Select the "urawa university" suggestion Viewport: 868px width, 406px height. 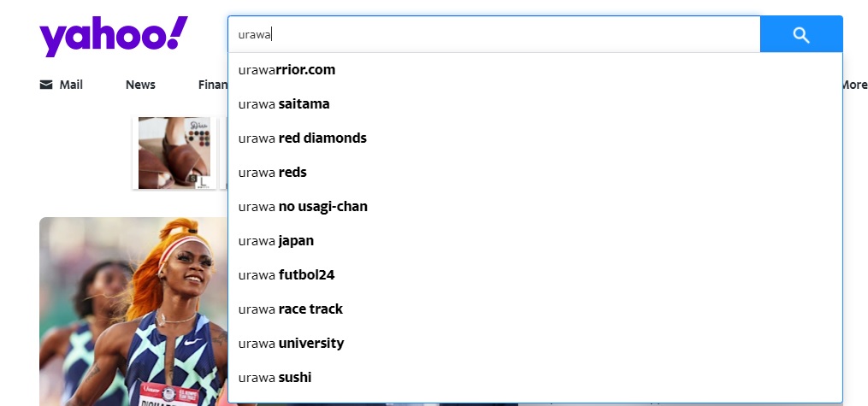click(292, 344)
